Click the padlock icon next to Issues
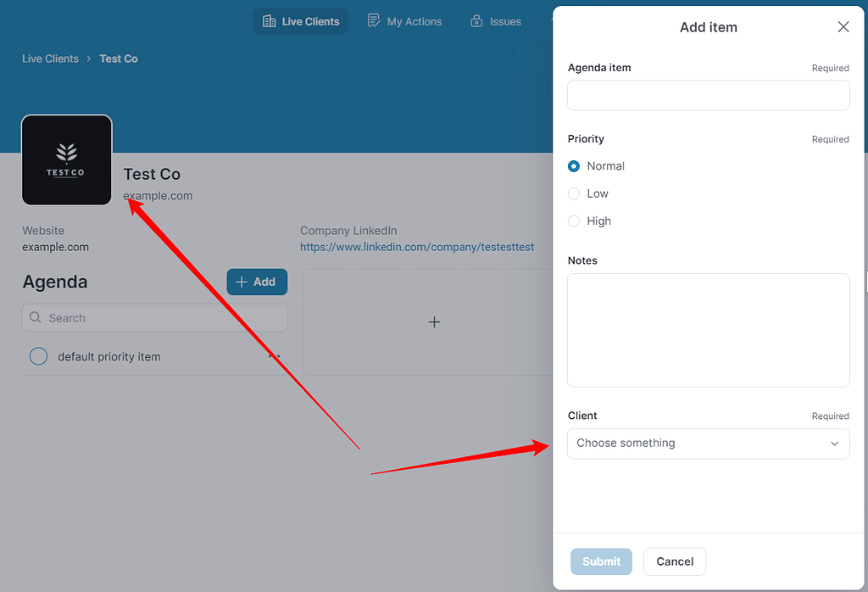This screenshot has width=868, height=592. click(x=476, y=21)
